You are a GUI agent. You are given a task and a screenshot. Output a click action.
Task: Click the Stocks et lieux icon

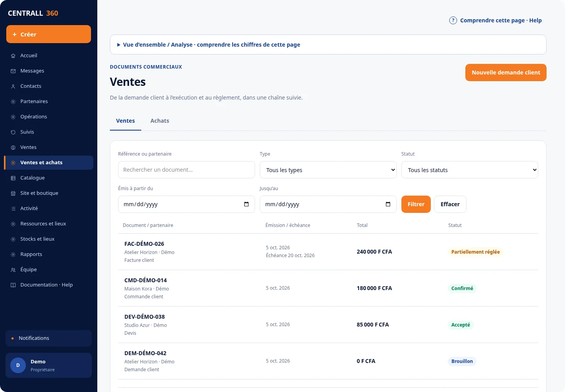pos(13,239)
